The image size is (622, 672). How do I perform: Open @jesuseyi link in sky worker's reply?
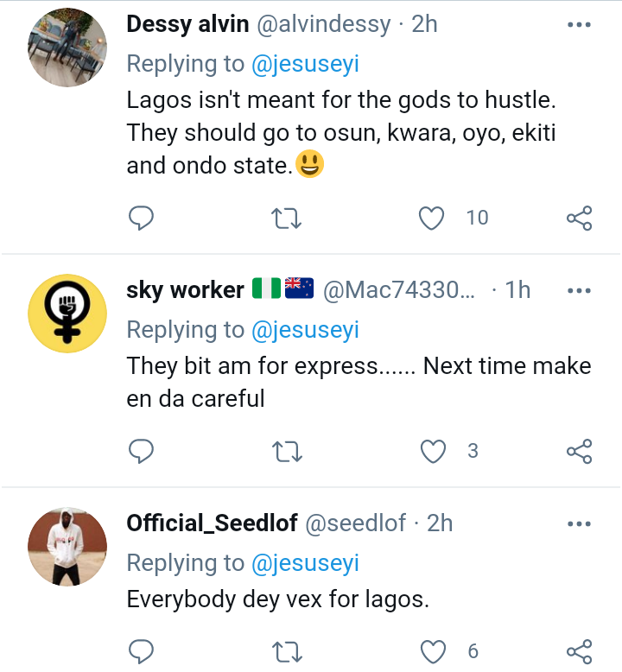point(305,331)
